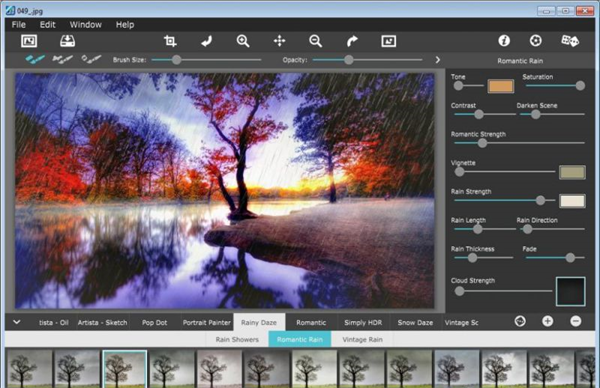Click the Opacity slider handle
This screenshot has width=600, height=388.
(349, 60)
